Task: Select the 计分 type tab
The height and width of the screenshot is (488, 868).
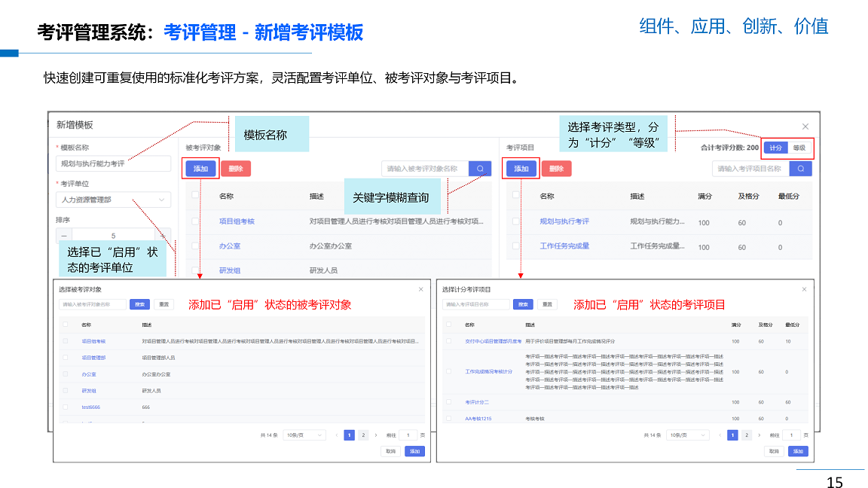Action: (x=775, y=148)
